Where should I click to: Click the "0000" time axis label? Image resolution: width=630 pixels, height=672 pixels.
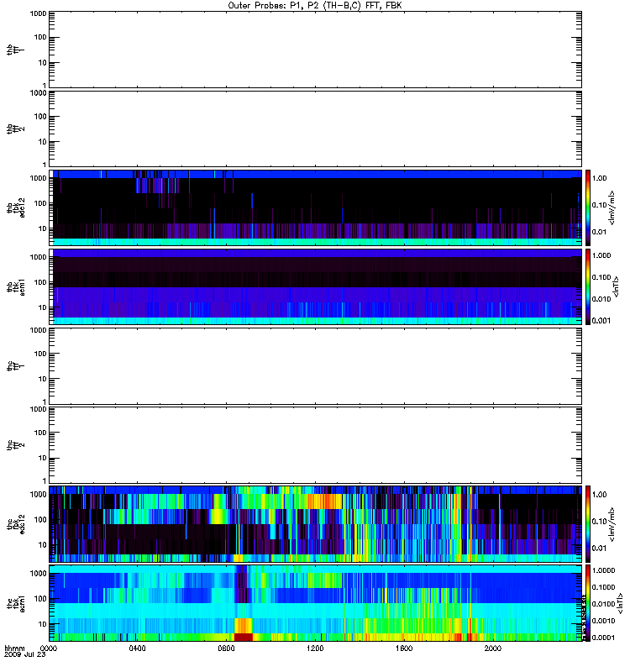[49, 648]
